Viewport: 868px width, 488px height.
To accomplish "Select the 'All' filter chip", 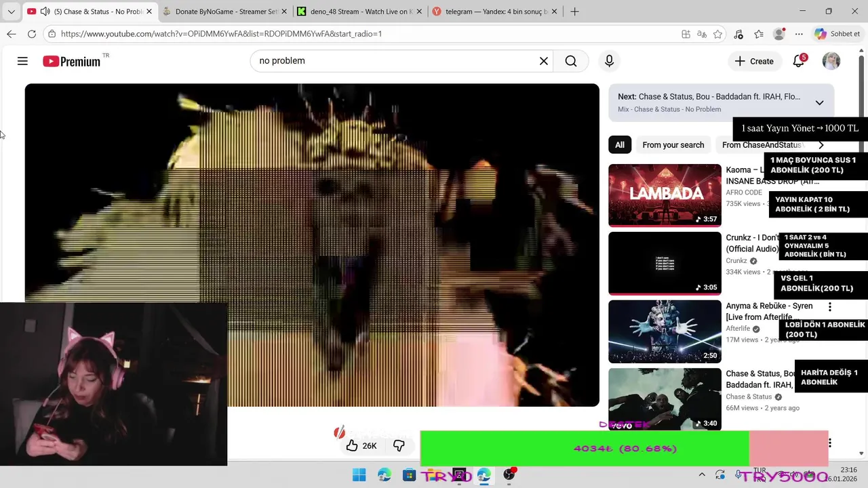I will (620, 145).
